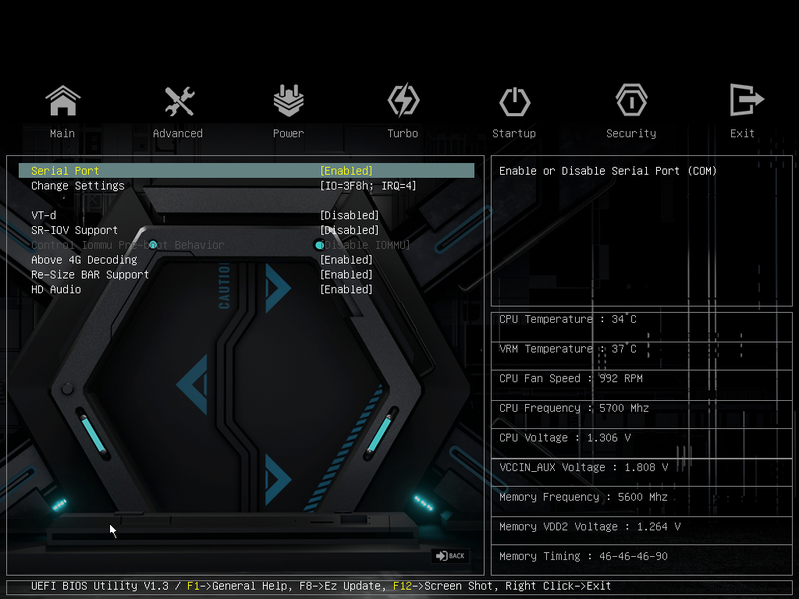Click F1 General Help hint in footer
This screenshot has width=799, height=599.
238,586
